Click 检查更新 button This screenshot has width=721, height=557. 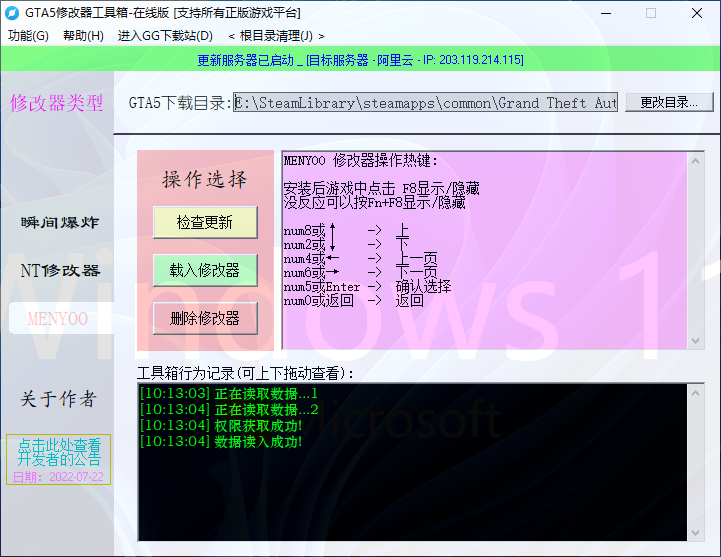(x=205, y=222)
